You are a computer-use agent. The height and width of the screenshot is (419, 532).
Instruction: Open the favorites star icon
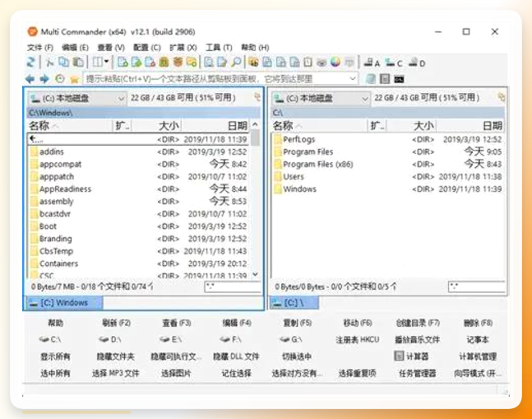click(74, 80)
